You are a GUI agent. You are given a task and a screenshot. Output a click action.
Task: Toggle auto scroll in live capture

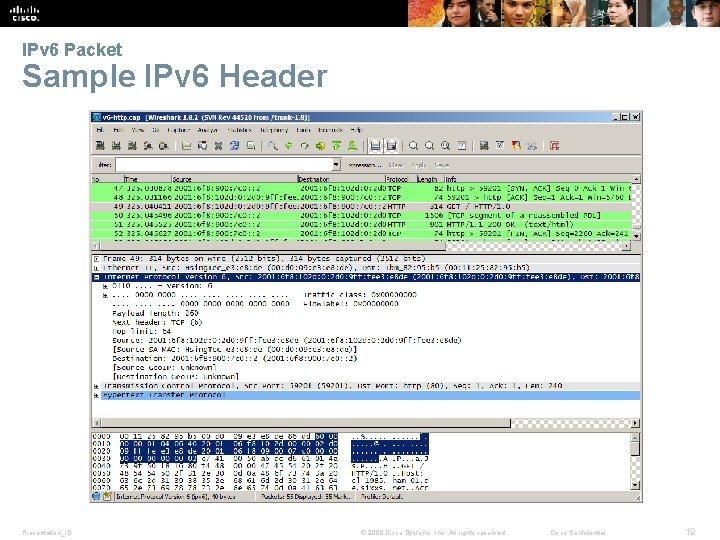click(391, 146)
